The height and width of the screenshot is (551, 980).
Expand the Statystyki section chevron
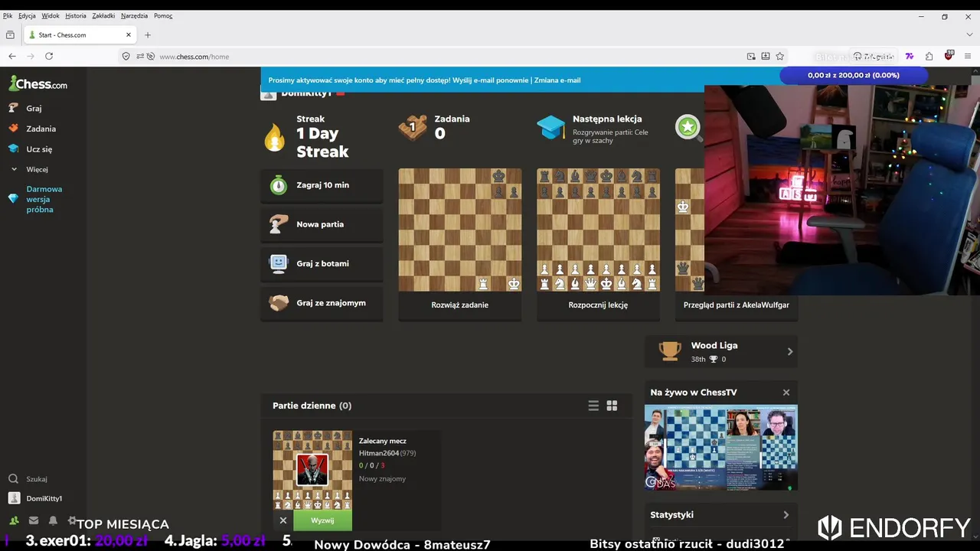786,515
